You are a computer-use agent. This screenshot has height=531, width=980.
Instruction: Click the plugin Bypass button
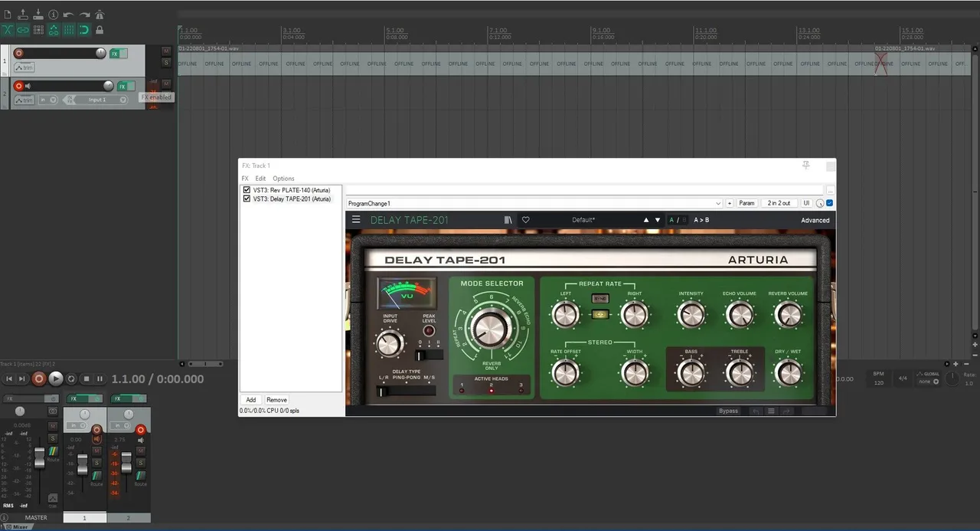(728, 411)
